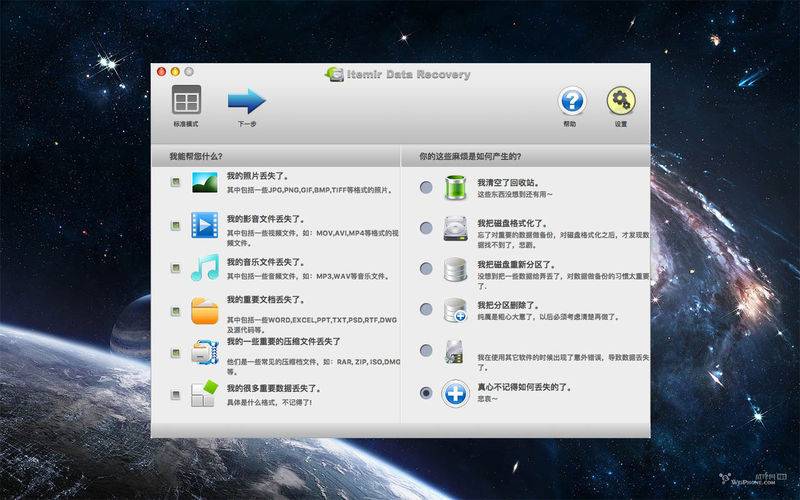
Task: Click the lost photos landscape icon
Action: pos(205,183)
